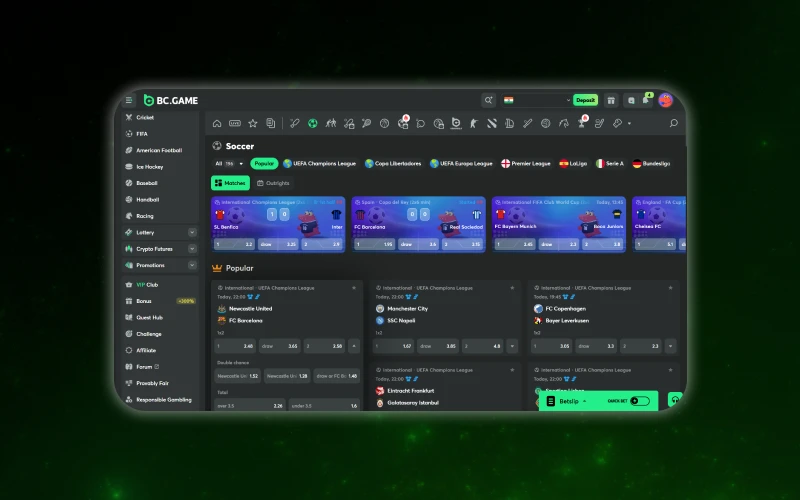Open the Live events icon in sports bar
Screen dimensions: 800x500
(x=235, y=124)
